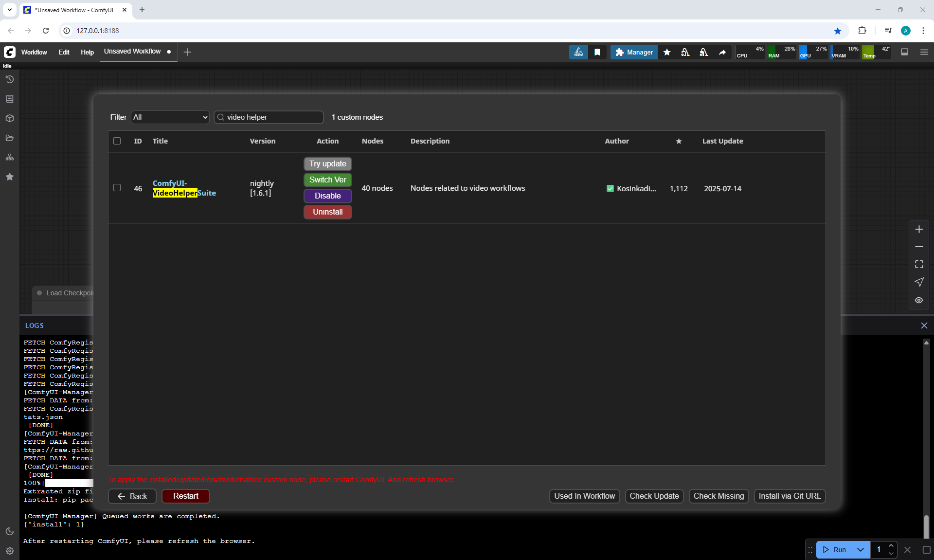Click the video helper search field
The width and height of the screenshot is (934, 560).
(x=272, y=117)
